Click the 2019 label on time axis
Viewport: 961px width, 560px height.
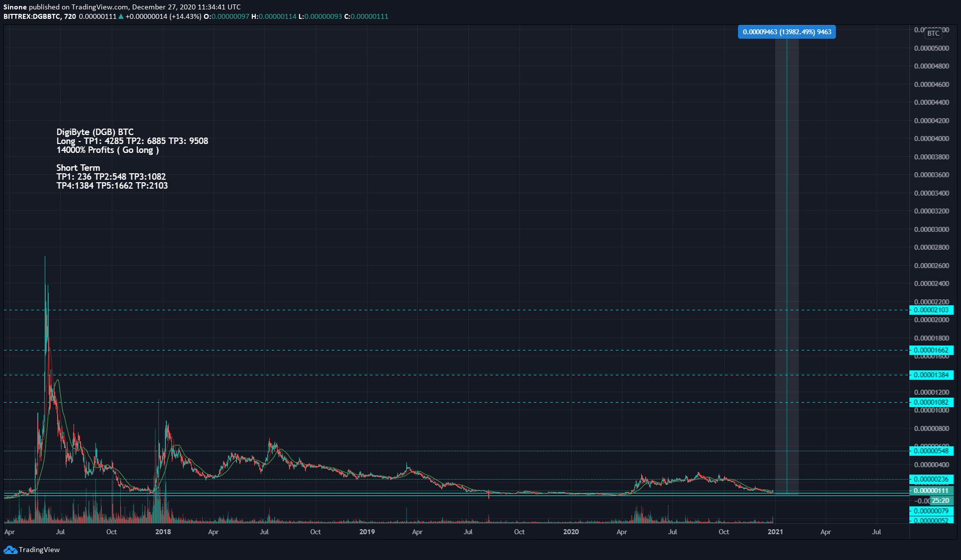point(367,532)
